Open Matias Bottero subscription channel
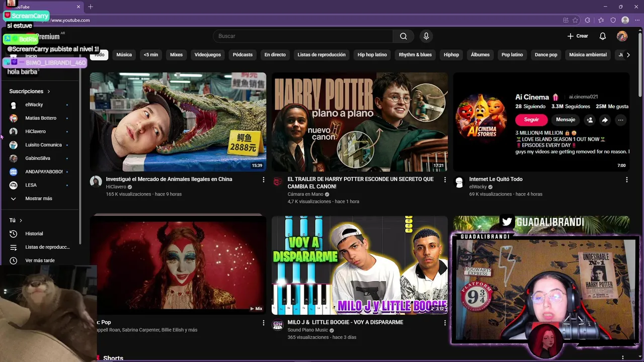 click(x=40, y=118)
